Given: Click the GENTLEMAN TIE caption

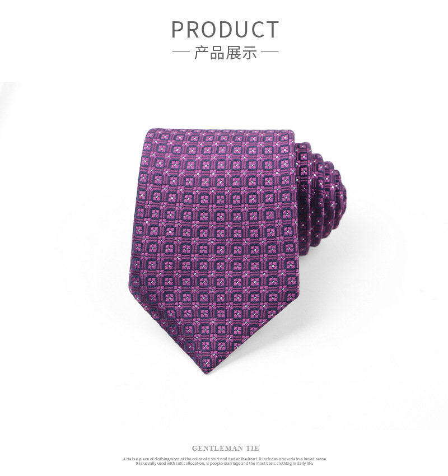Looking at the screenshot, I should (225, 449).
